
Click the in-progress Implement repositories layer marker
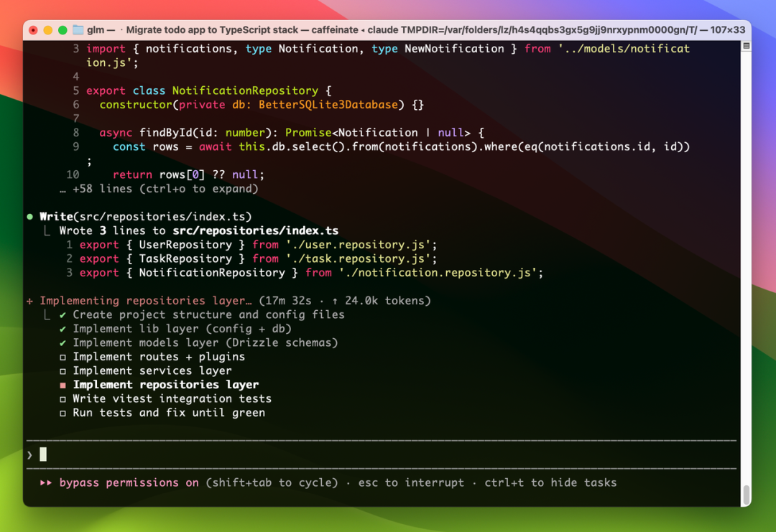pos(63,385)
